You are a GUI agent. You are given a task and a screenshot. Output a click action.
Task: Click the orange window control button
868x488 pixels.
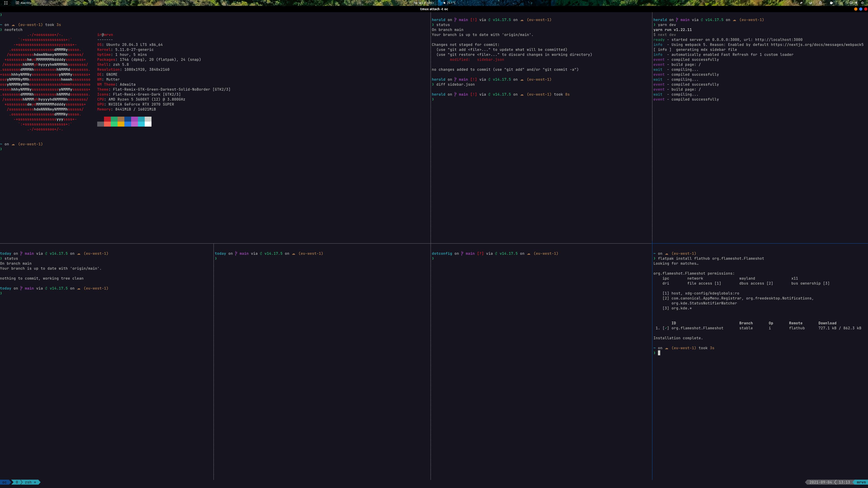856,9
